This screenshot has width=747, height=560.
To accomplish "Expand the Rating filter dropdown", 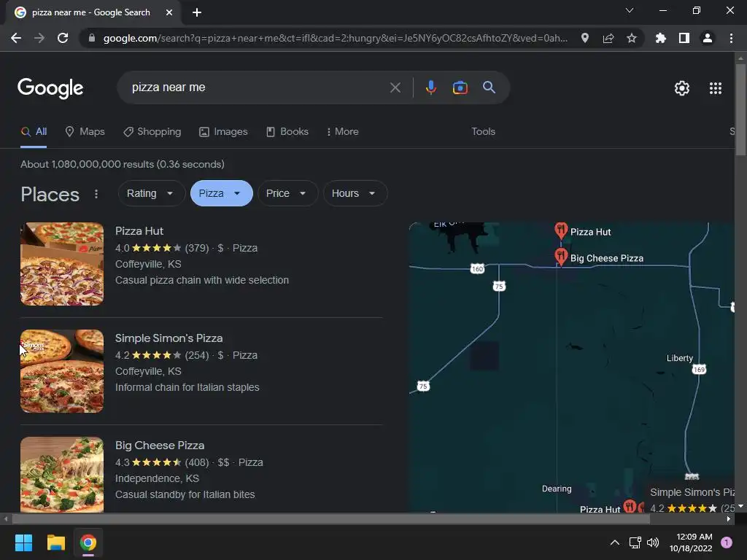I will click(x=151, y=193).
